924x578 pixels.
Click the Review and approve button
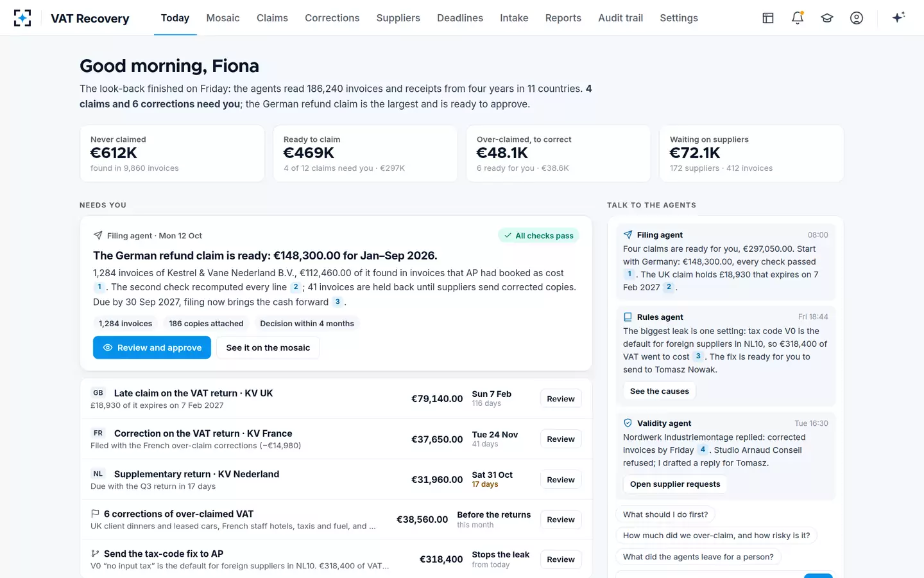(x=152, y=347)
